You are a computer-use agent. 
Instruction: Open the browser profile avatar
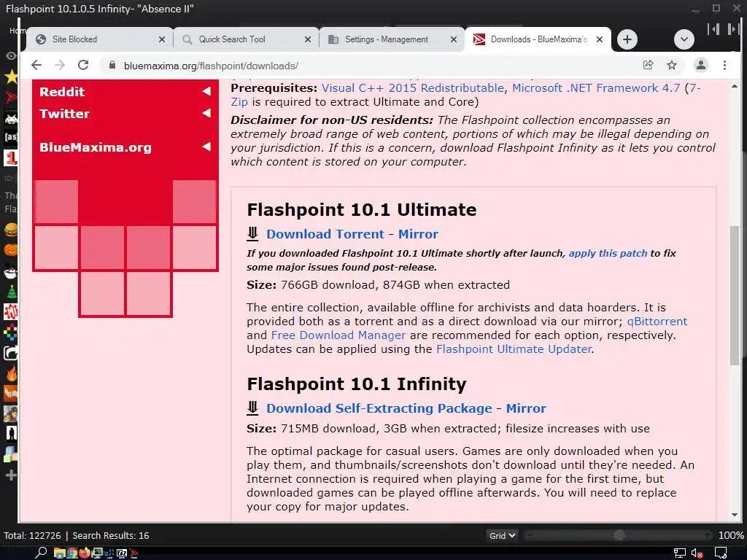click(x=701, y=65)
